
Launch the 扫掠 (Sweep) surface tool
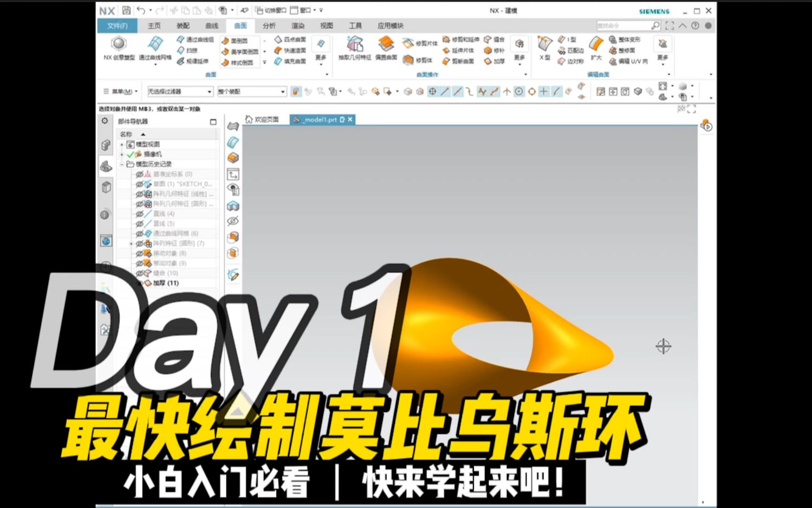189,52
